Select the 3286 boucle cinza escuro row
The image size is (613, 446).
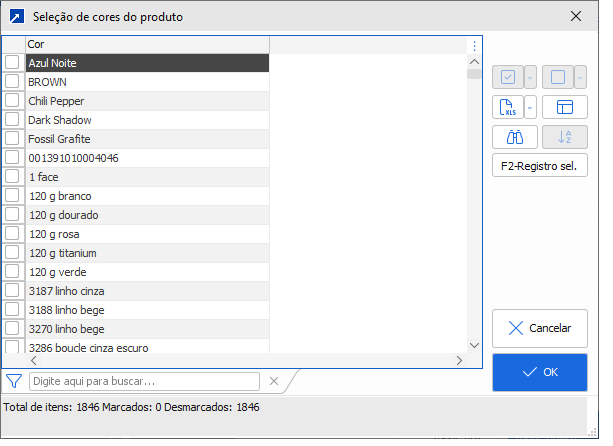click(147, 347)
